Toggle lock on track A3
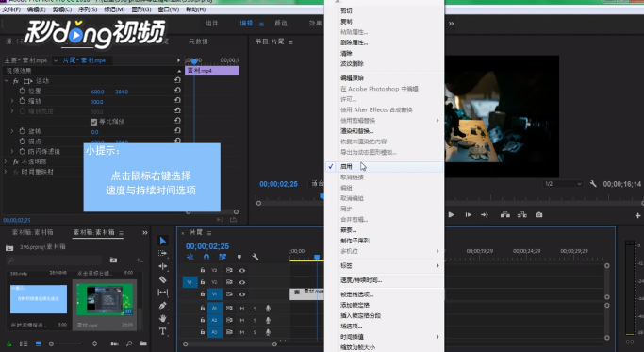Image resolution: width=644 pixels, height=352 pixels. [x=203, y=332]
